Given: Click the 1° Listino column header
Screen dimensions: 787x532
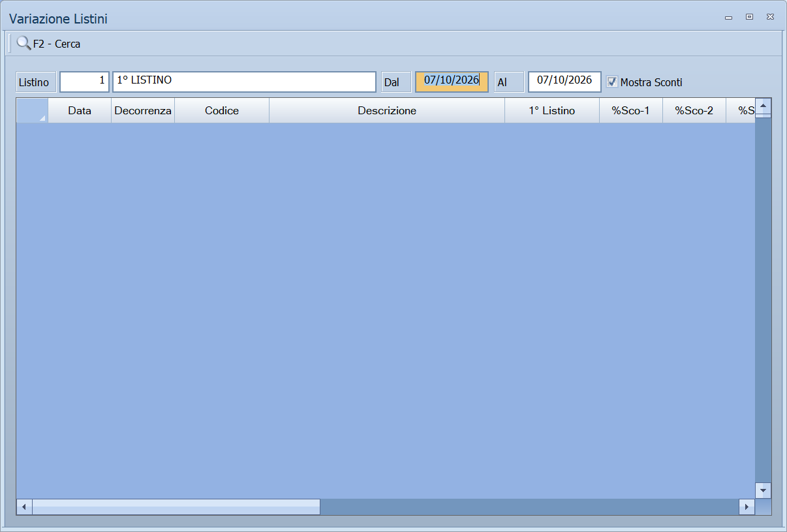Looking at the screenshot, I should coord(552,110).
